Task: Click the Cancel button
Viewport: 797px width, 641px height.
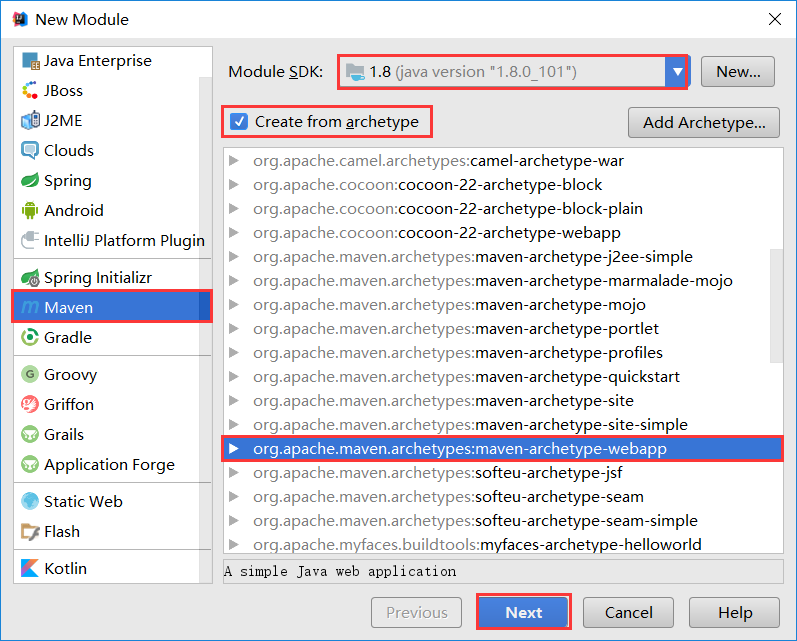Action: coord(628,612)
